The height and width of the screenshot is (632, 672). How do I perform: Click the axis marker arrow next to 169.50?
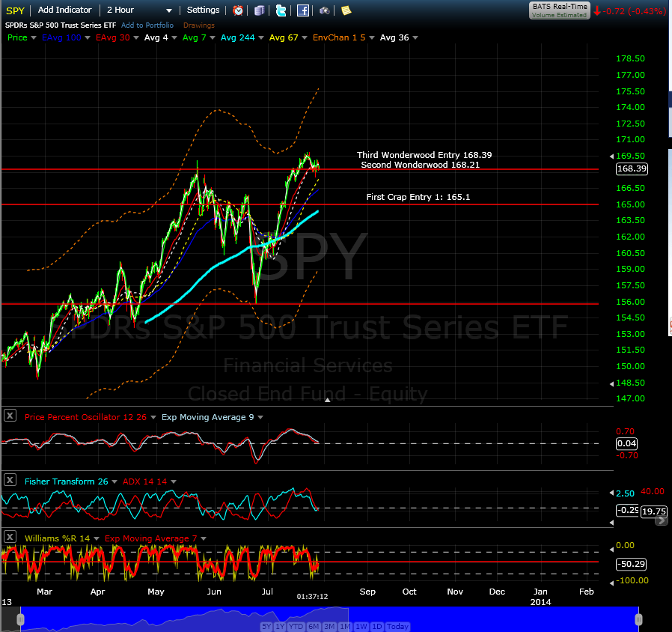[x=611, y=157]
